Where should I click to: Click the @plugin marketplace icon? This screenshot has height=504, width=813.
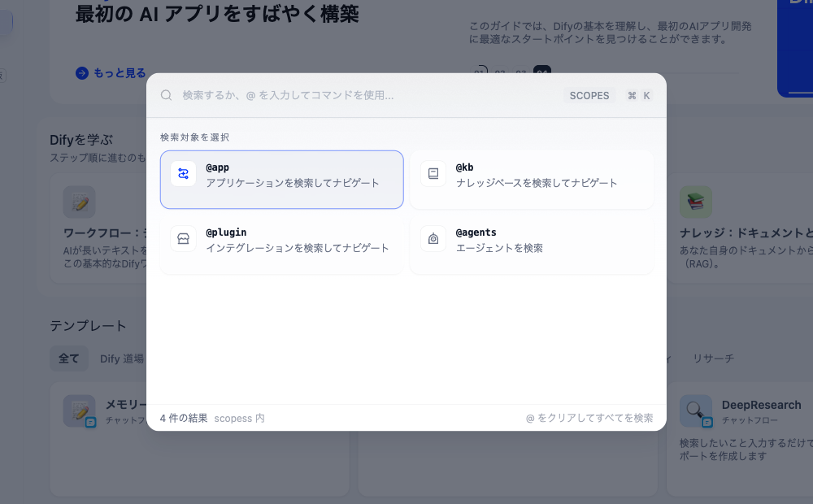(183, 238)
